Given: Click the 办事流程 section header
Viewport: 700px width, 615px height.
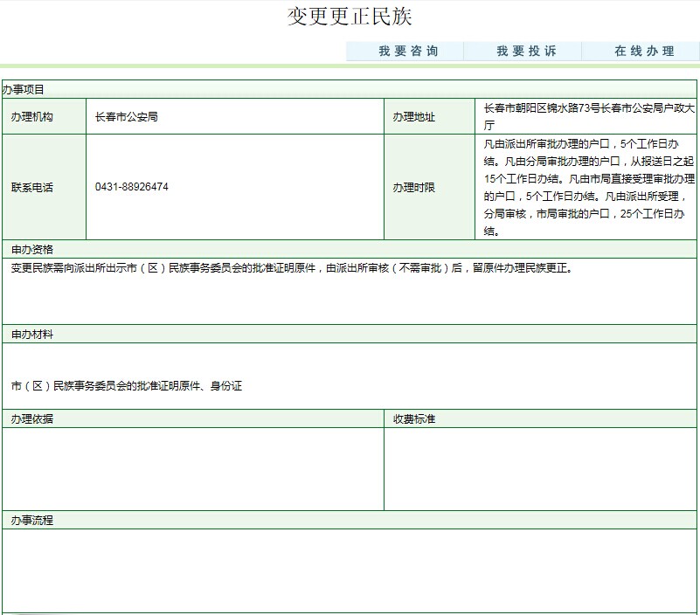Looking at the screenshot, I should point(349,520).
